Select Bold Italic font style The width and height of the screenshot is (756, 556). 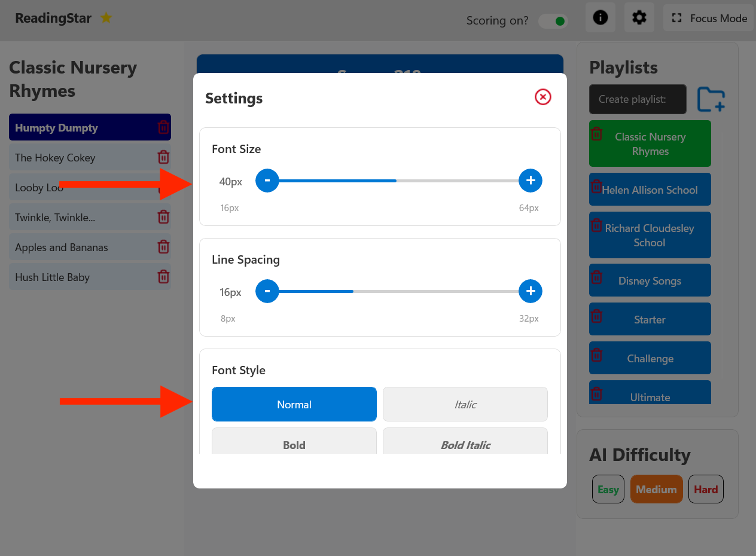tap(465, 445)
